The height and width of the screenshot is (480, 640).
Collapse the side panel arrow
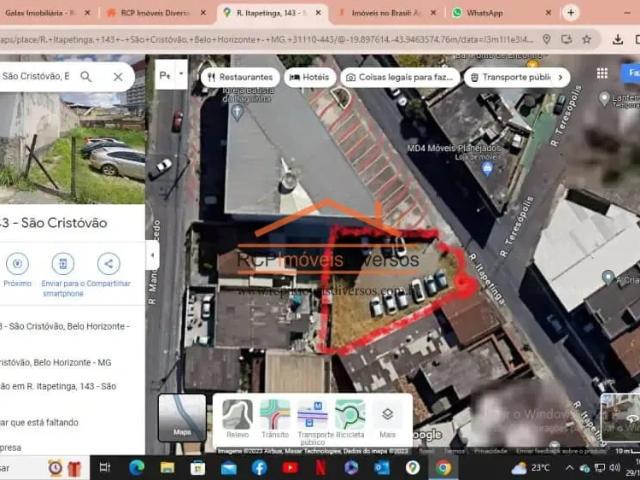pos(152,255)
